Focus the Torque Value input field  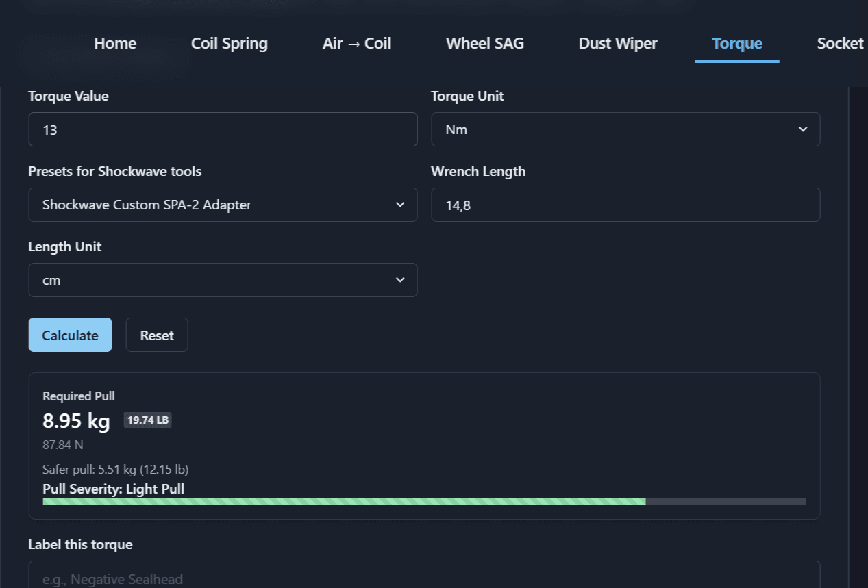tap(223, 129)
